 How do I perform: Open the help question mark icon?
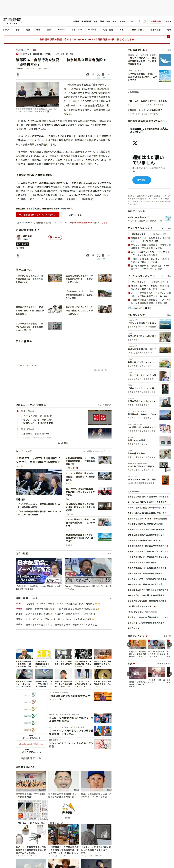point(144,21)
